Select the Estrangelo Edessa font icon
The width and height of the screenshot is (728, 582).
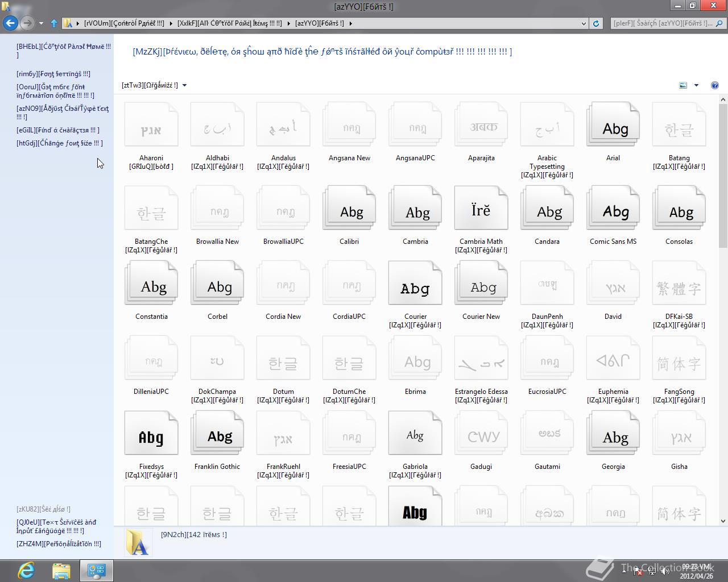click(x=481, y=359)
